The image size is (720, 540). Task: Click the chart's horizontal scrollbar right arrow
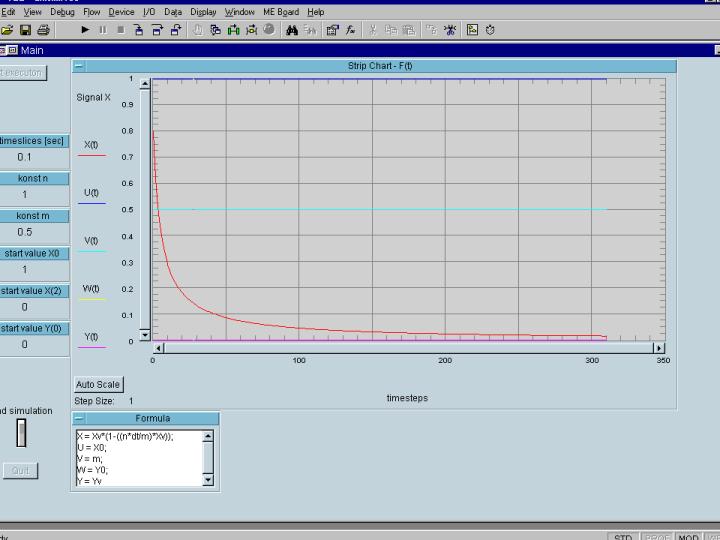point(658,348)
